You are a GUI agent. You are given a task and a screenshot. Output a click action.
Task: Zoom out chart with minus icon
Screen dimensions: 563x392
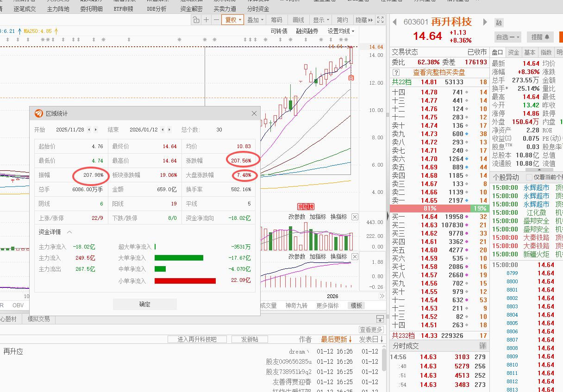tap(216, 20)
